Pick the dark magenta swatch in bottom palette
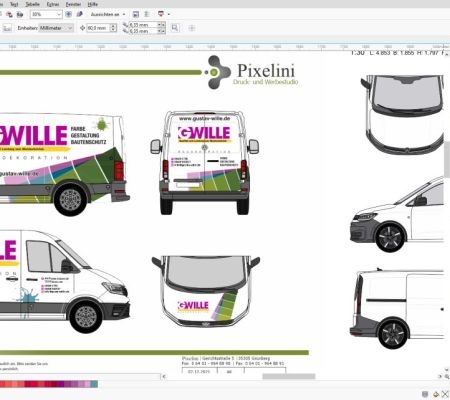 point(60,384)
